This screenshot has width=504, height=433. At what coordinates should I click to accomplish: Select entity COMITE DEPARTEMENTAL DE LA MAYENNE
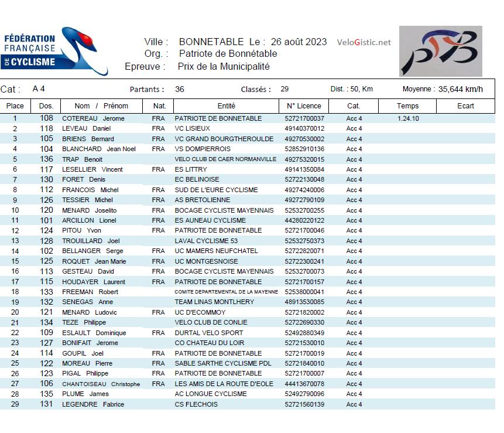tap(226, 292)
